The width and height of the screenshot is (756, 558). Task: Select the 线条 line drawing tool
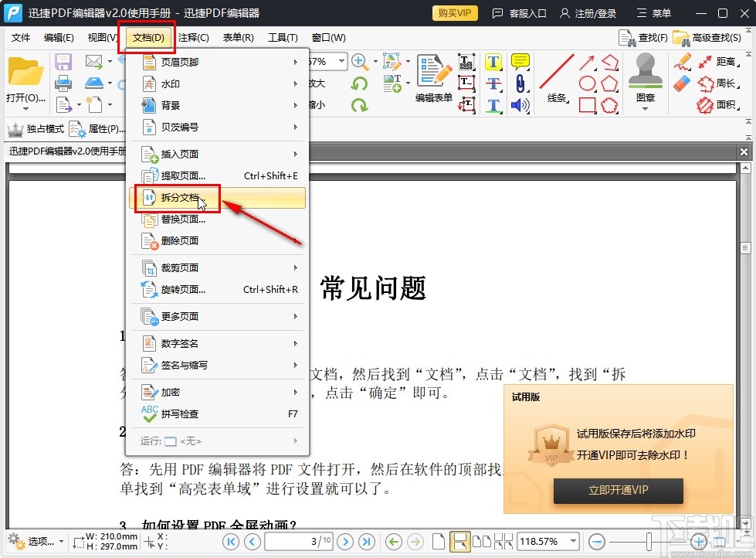point(557,78)
